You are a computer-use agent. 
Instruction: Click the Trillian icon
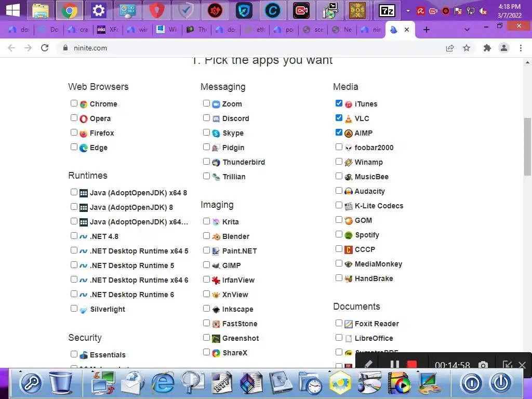[216, 177]
